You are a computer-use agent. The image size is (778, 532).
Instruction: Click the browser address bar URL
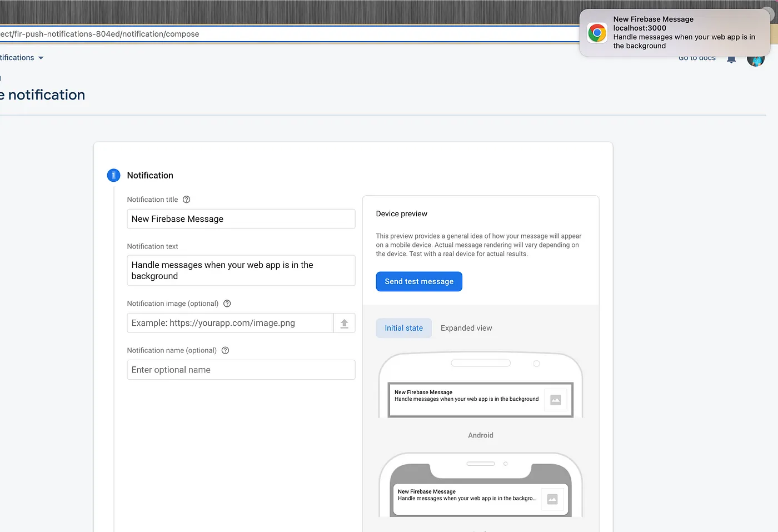coord(99,34)
